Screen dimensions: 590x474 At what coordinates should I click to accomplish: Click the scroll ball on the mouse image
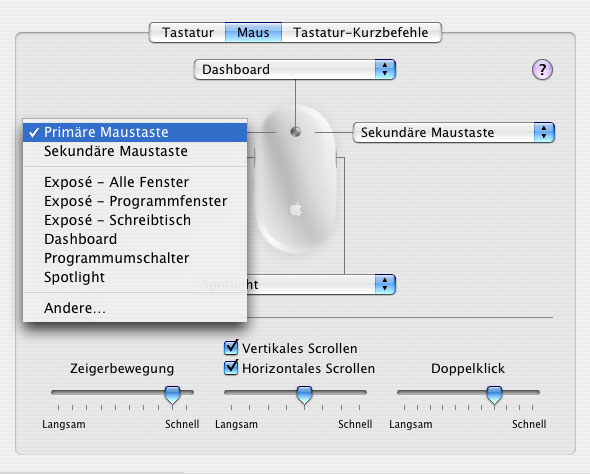pos(296,132)
